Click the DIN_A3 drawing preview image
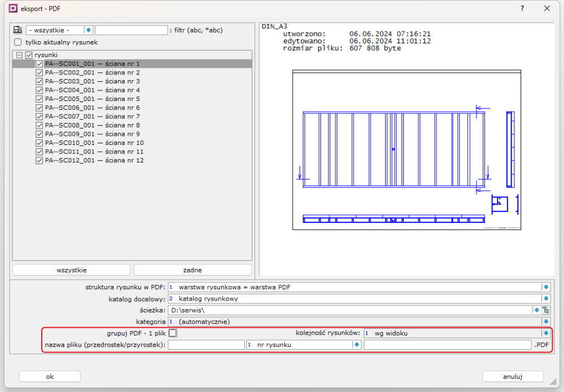 coord(407,150)
